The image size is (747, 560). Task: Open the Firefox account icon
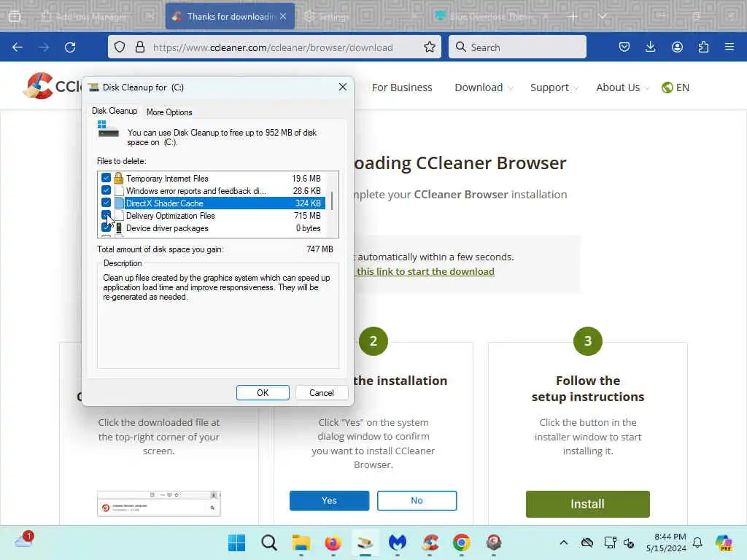pyautogui.click(x=677, y=47)
